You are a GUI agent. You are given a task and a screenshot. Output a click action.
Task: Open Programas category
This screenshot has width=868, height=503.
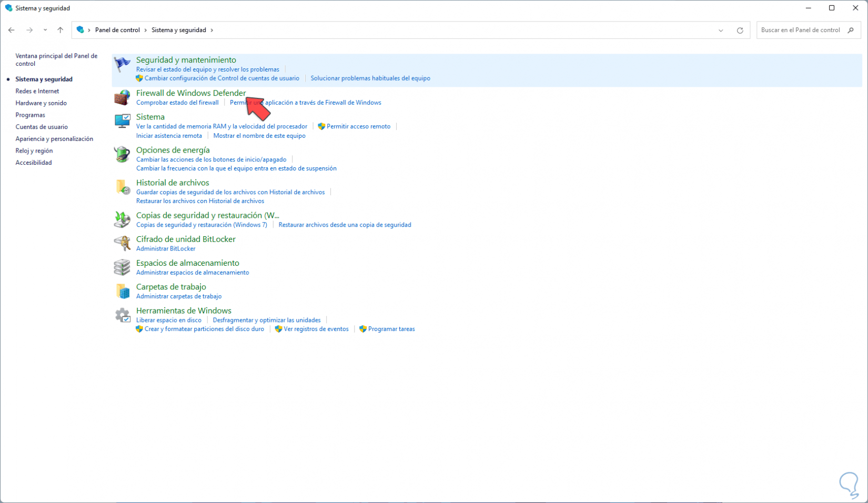click(x=31, y=115)
